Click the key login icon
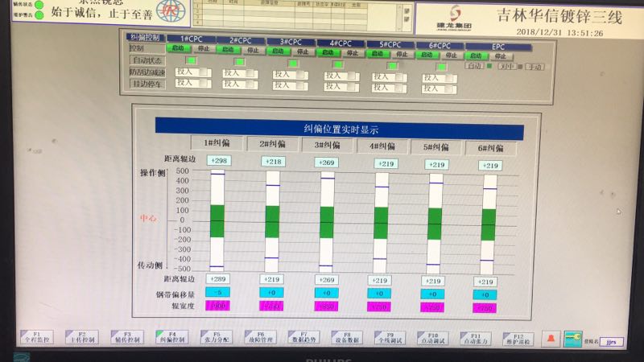This screenshot has width=644, height=362. coord(572,339)
